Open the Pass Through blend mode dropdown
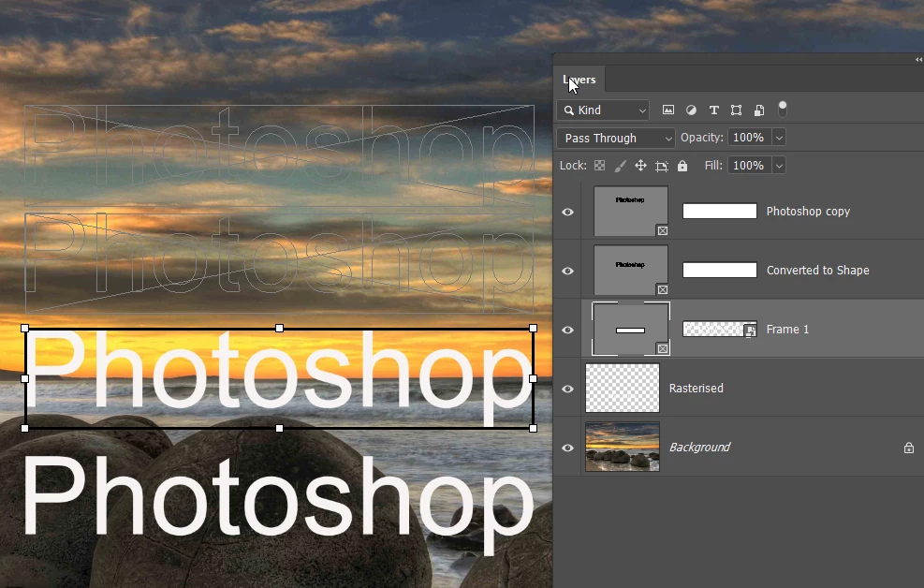The image size is (924, 588). (x=616, y=138)
